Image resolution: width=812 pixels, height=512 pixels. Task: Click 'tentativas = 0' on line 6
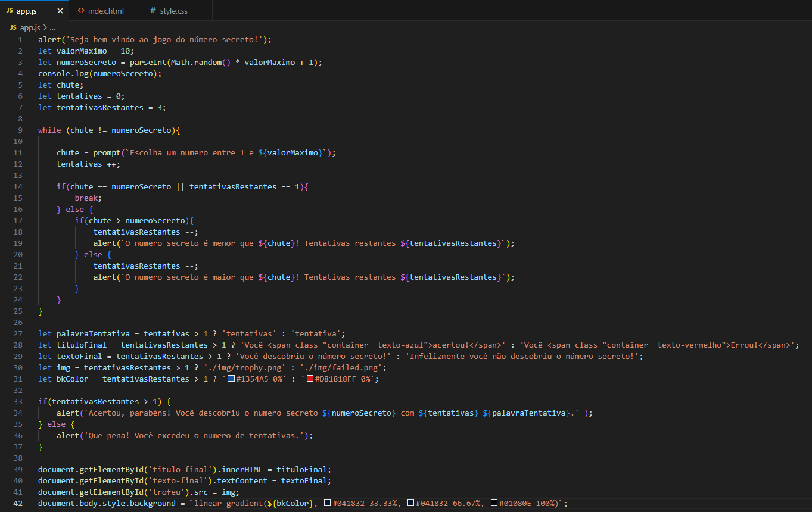[x=88, y=96]
